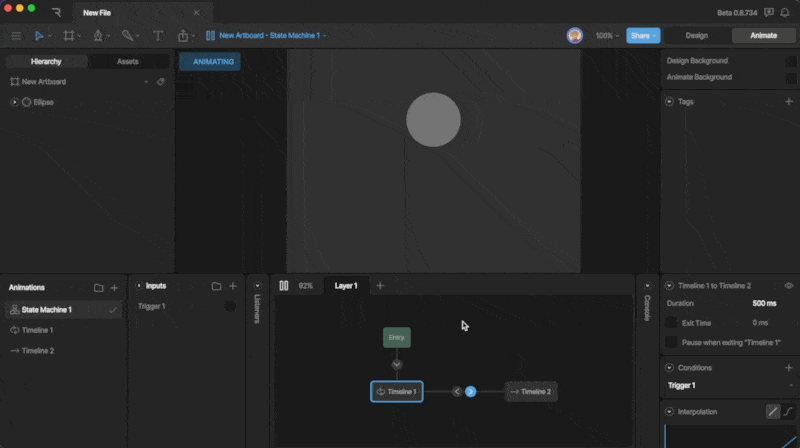This screenshot has width=800, height=448.
Task: Add a new state machine layer
Action: [x=380, y=286]
